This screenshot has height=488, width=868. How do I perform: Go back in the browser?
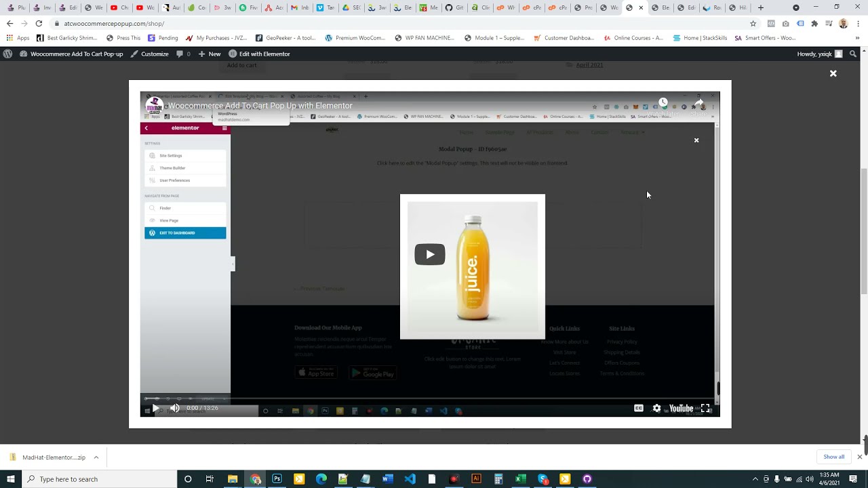pyautogui.click(x=9, y=23)
